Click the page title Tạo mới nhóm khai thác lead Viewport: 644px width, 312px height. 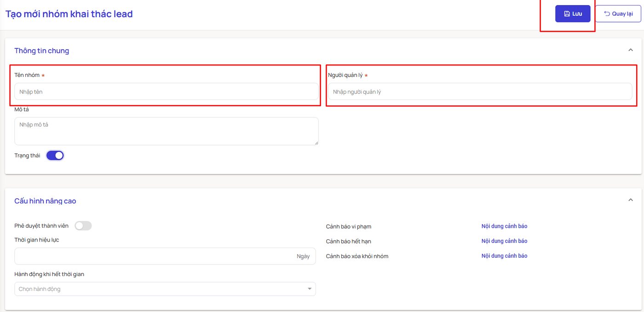coord(69,14)
